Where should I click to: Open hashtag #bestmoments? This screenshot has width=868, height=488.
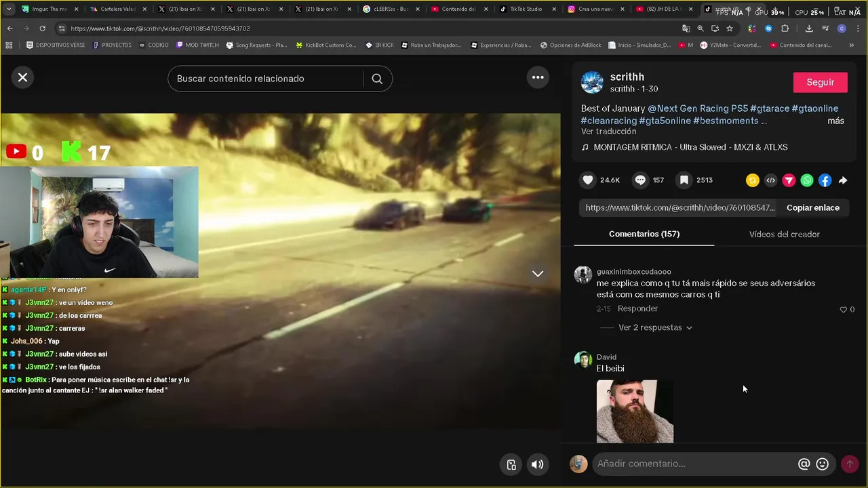pos(726,121)
